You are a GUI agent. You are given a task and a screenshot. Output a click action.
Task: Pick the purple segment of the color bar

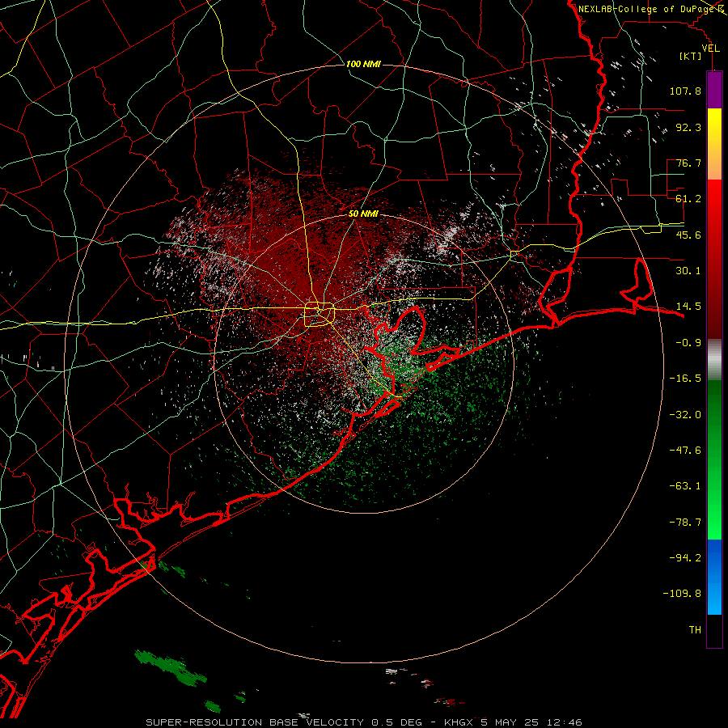click(714, 90)
